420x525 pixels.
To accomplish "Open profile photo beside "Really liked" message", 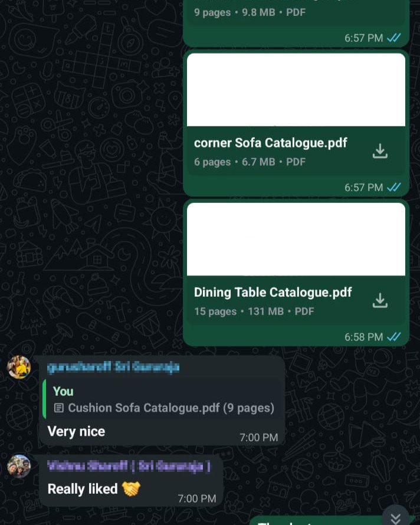I will 19,466.
